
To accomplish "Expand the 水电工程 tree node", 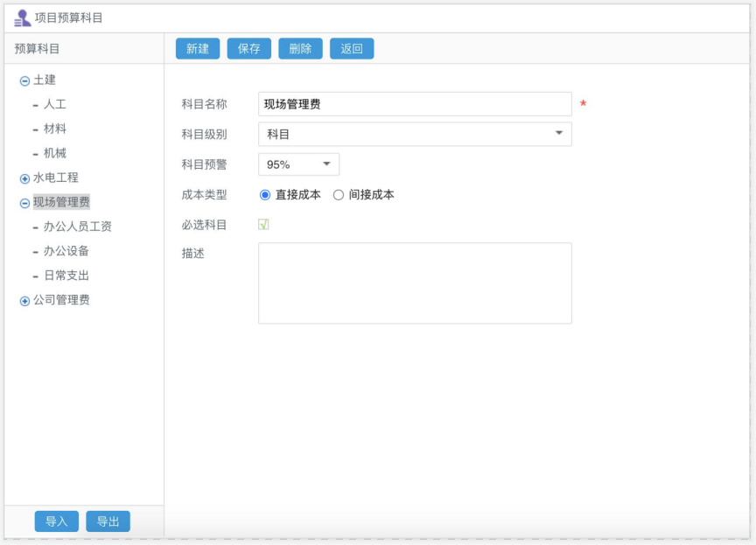I will (24, 177).
